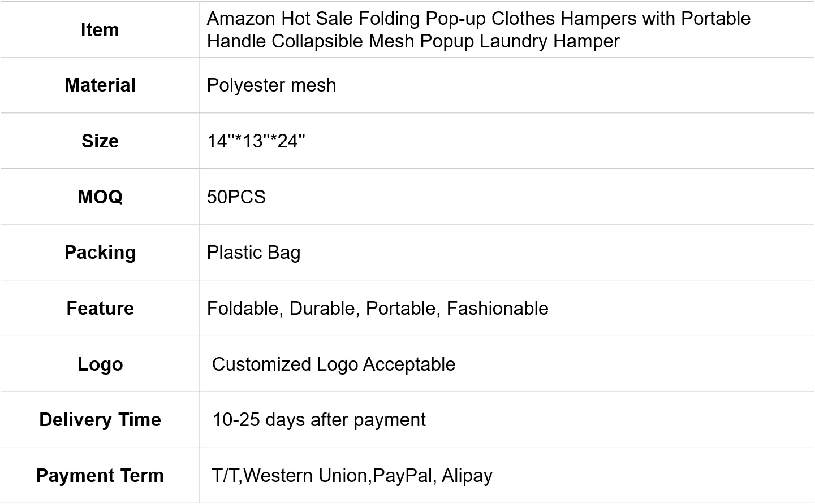
Task: Click the word Alipay in payment terms
Action: pos(467,475)
